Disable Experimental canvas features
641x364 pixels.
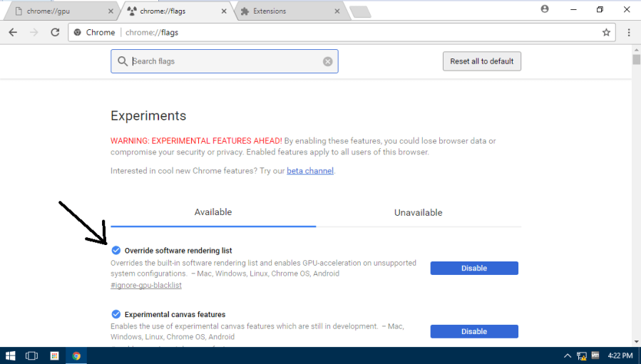tap(473, 331)
